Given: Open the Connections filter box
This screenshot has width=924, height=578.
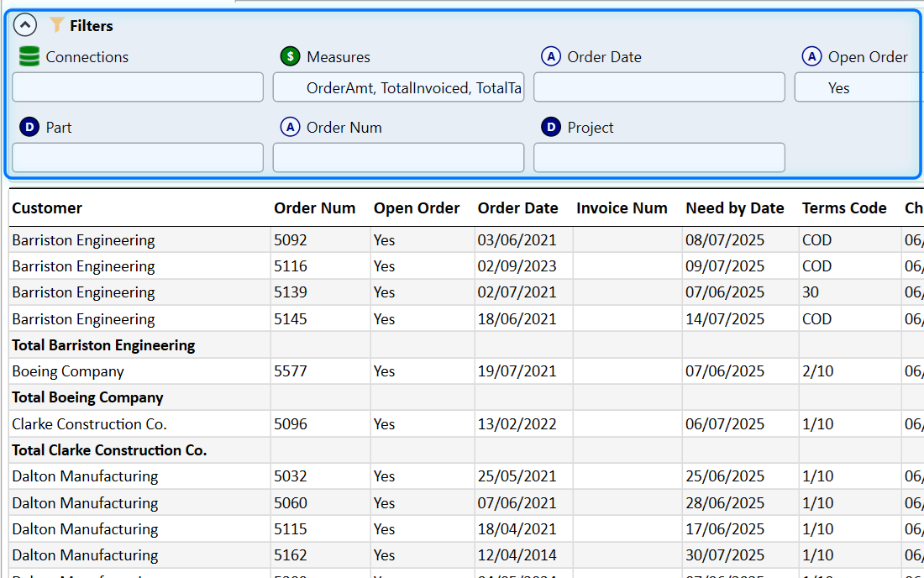Looking at the screenshot, I should [x=138, y=87].
